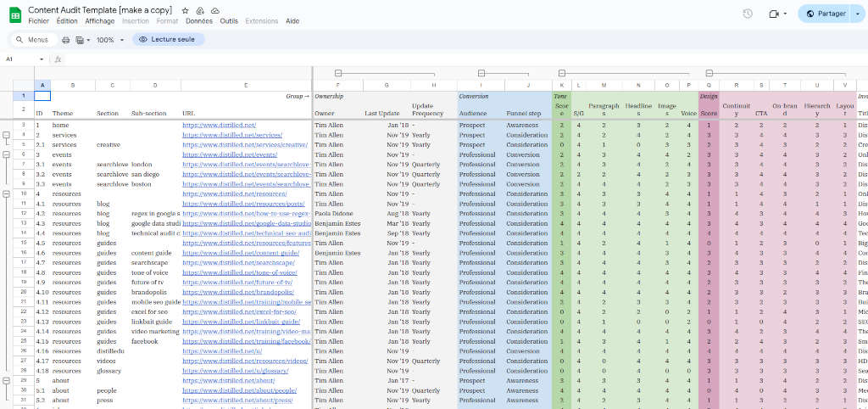Open the Fichier menu
This screenshot has width=868, height=409.
38,20
